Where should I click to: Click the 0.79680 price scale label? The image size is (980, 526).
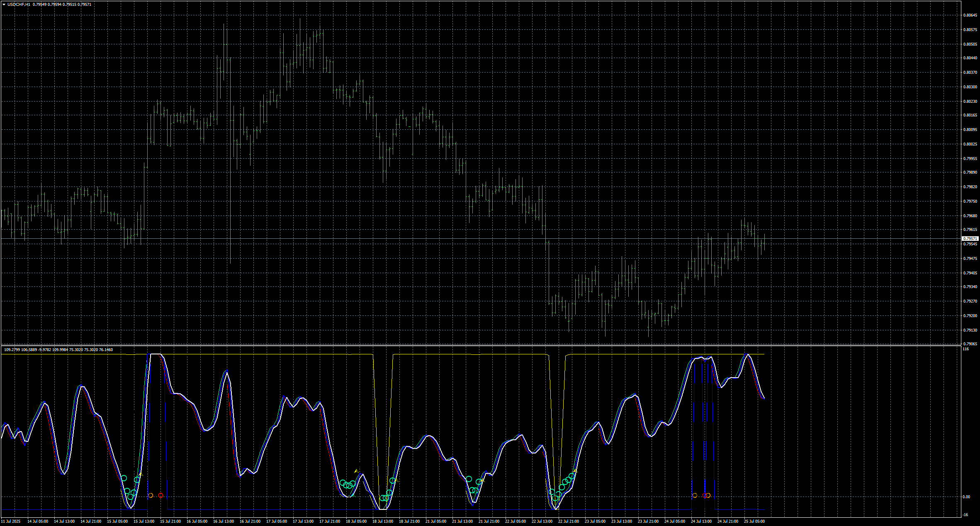[970, 216]
